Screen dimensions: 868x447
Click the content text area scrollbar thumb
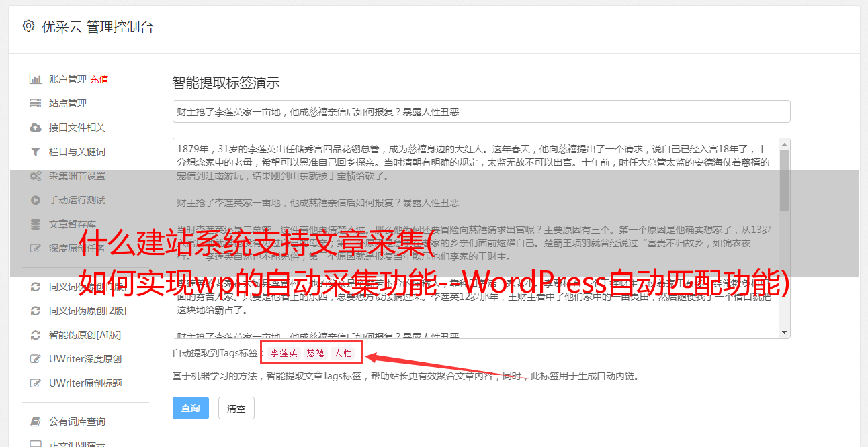click(x=784, y=180)
